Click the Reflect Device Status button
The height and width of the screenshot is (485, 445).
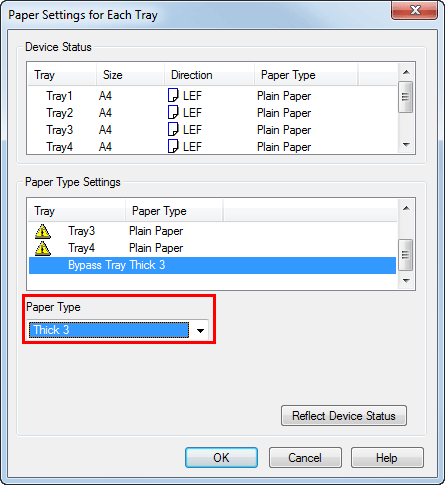[344, 416]
